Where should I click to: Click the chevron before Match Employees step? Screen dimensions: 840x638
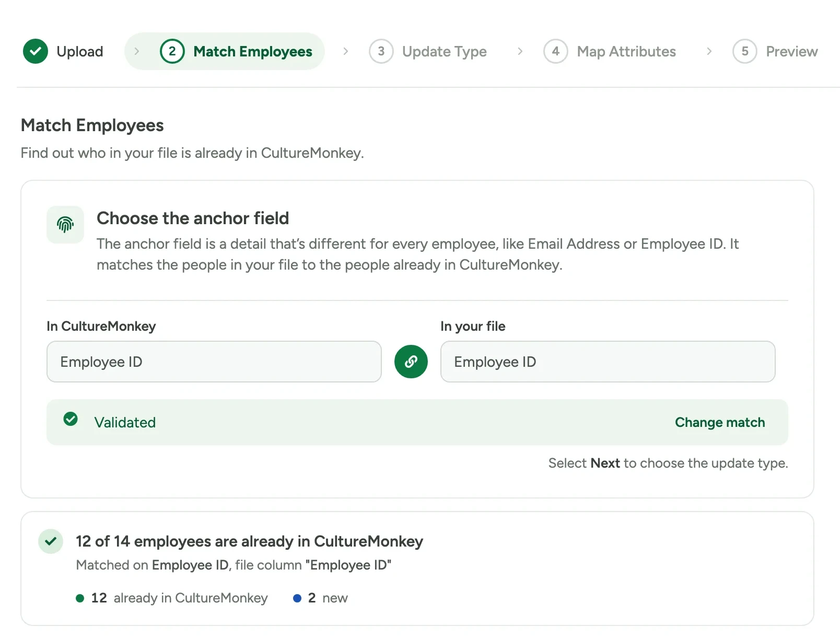click(x=137, y=51)
